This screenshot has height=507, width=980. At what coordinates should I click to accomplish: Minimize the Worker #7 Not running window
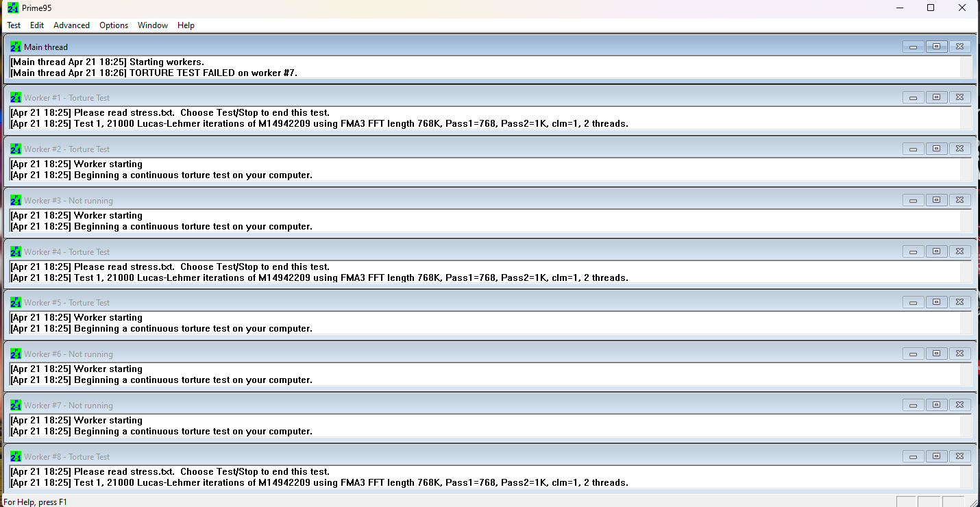(913, 405)
